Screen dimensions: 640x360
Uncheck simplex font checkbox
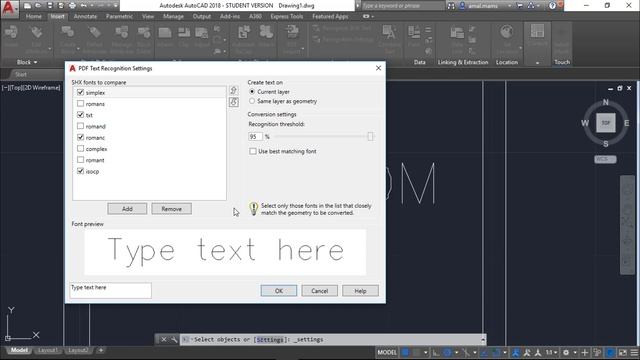[x=80, y=92]
